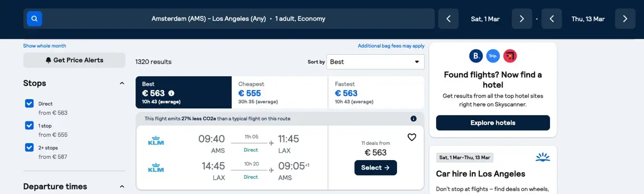This screenshot has height=194, width=644.
Task: Toggle the 1 stop checkbox
Action: (x=29, y=126)
